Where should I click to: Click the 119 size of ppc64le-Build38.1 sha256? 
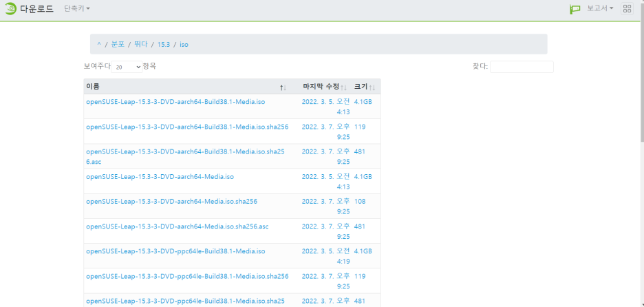coord(360,276)
